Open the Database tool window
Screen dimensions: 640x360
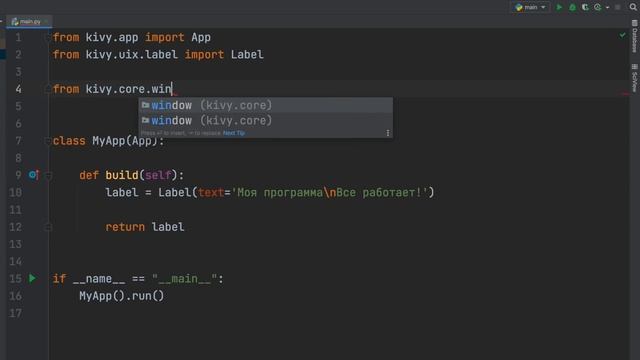(x=634, y=36)
